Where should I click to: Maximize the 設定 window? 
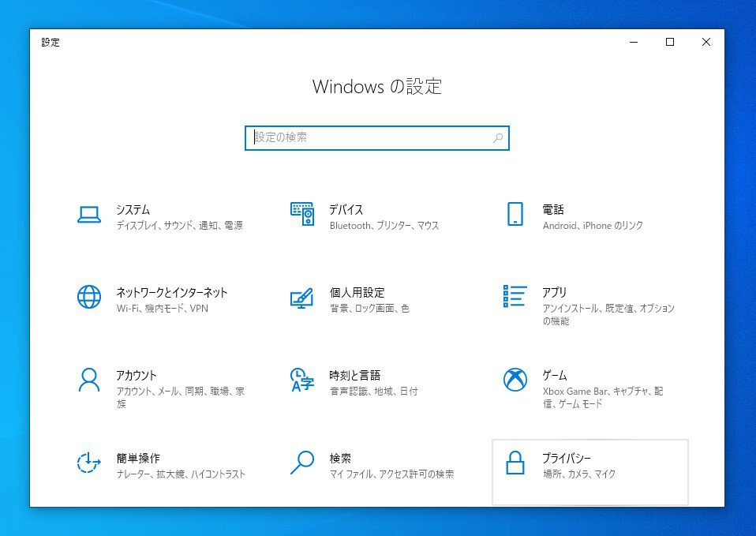tap(670, 42)
